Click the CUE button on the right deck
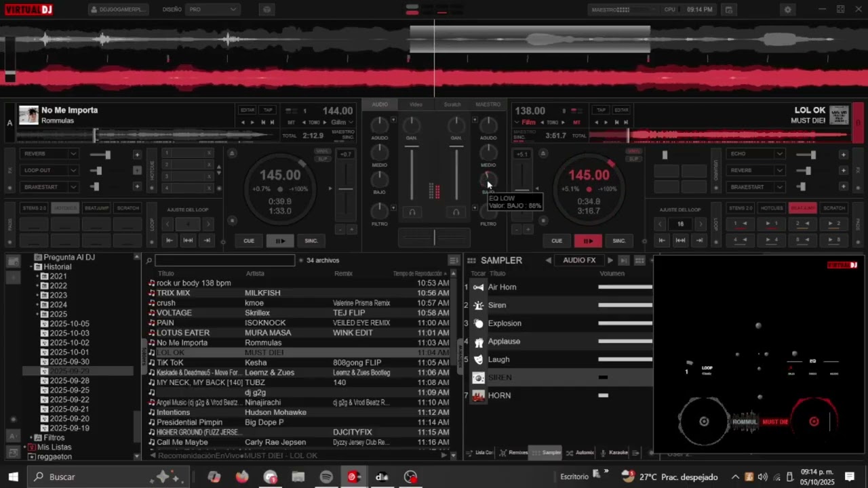 (x=557, y=241)
